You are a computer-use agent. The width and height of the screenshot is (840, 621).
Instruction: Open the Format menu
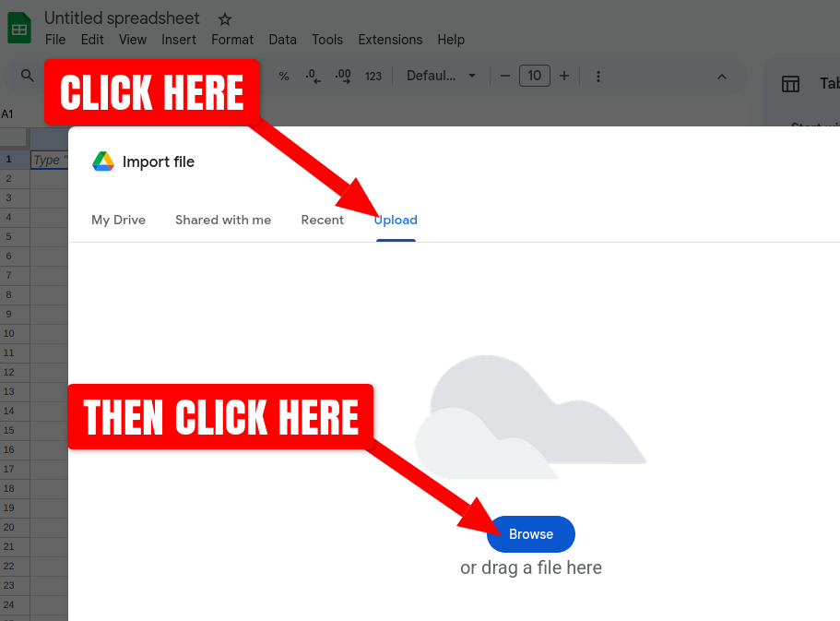(231, 40)
